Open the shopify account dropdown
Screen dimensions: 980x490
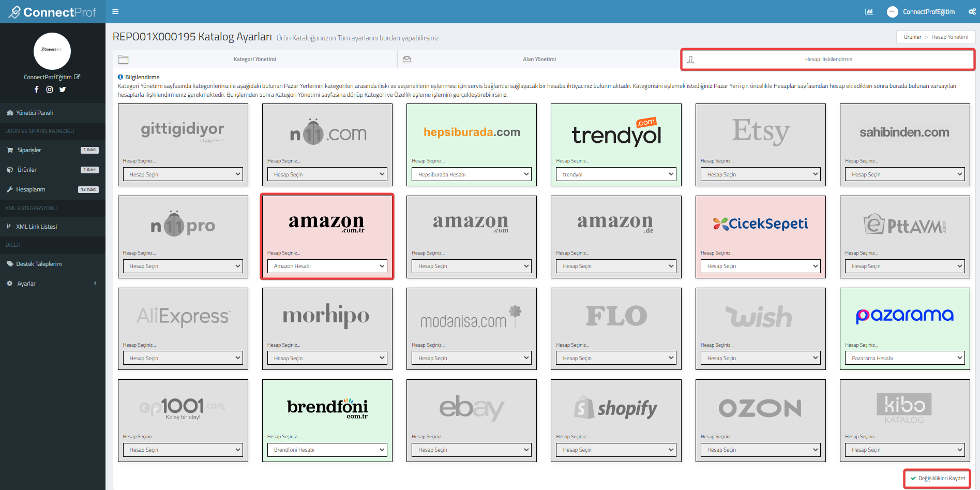click(x=616, y=450)
